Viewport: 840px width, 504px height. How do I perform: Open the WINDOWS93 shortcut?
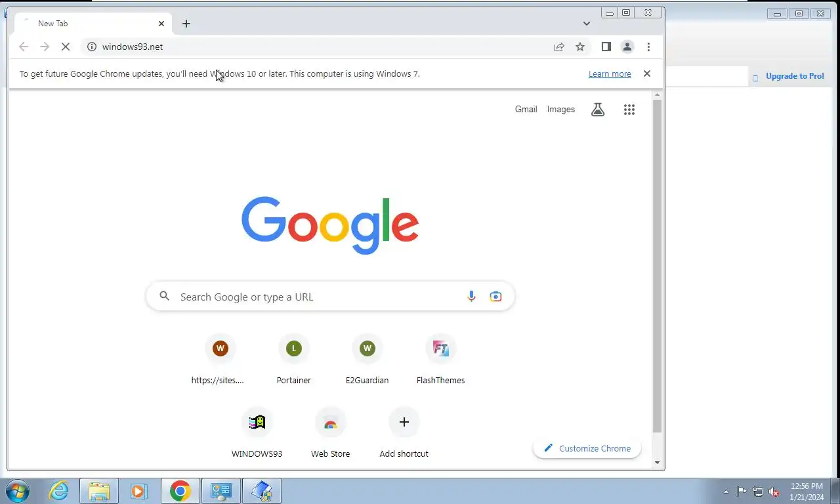(257, 433)
